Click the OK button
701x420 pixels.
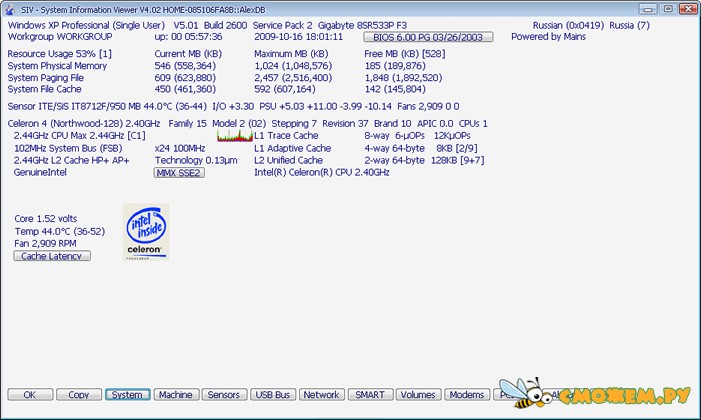pos(30,395)
